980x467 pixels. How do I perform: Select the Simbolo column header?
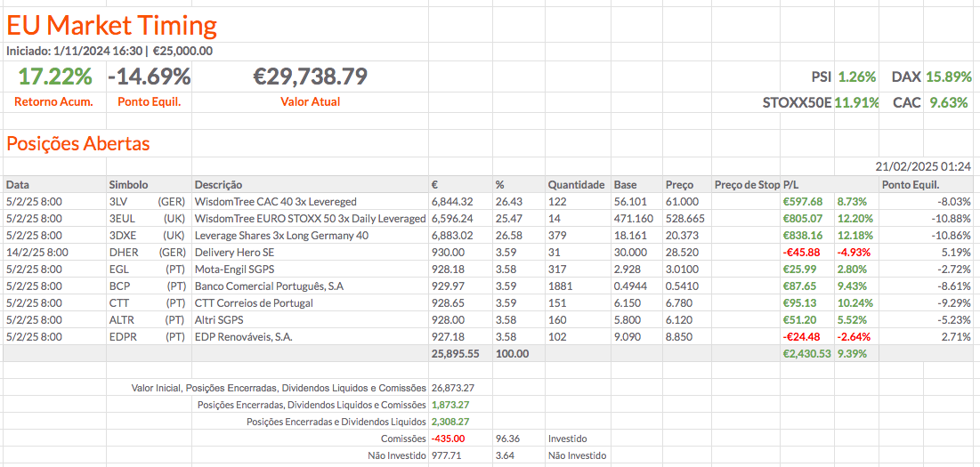tap(128, 185)
